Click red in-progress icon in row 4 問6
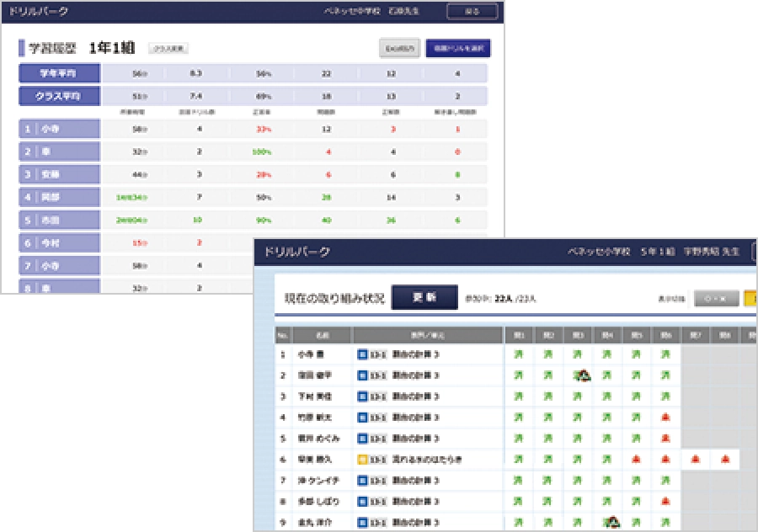 tap(665, 418)
